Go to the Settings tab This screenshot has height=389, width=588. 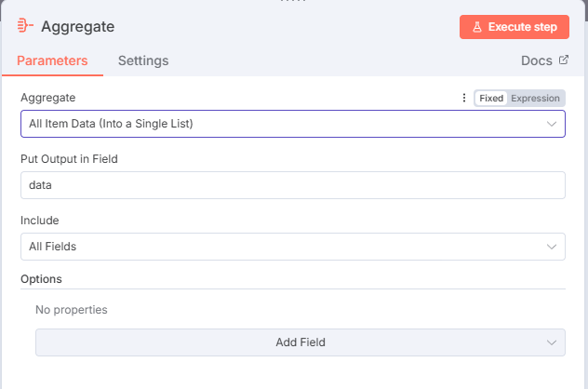coord(143,60)
